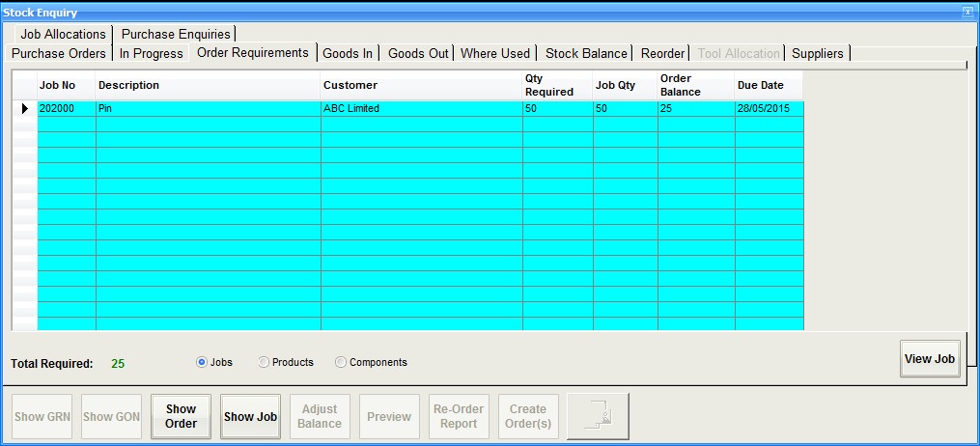Close the Stock Enquiry window

point(967,13)
